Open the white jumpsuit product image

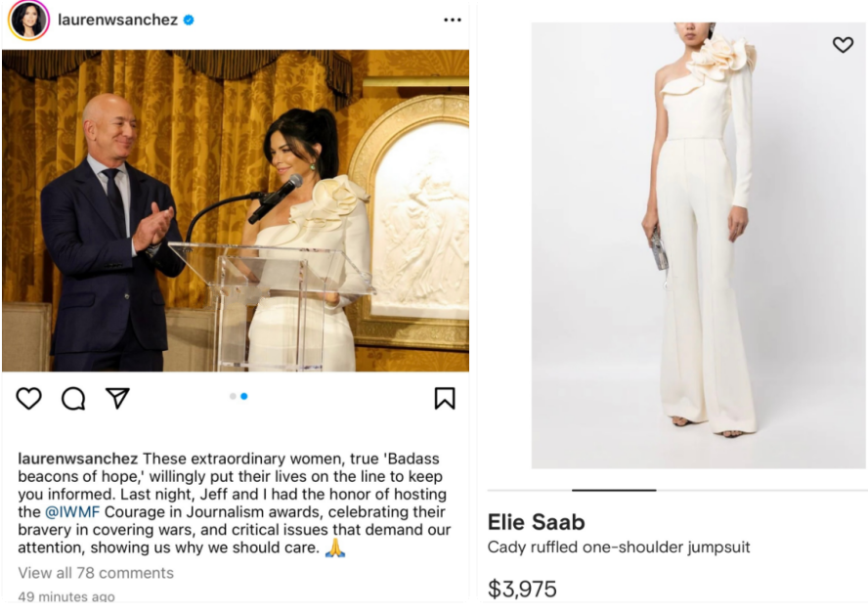(698, 244)
